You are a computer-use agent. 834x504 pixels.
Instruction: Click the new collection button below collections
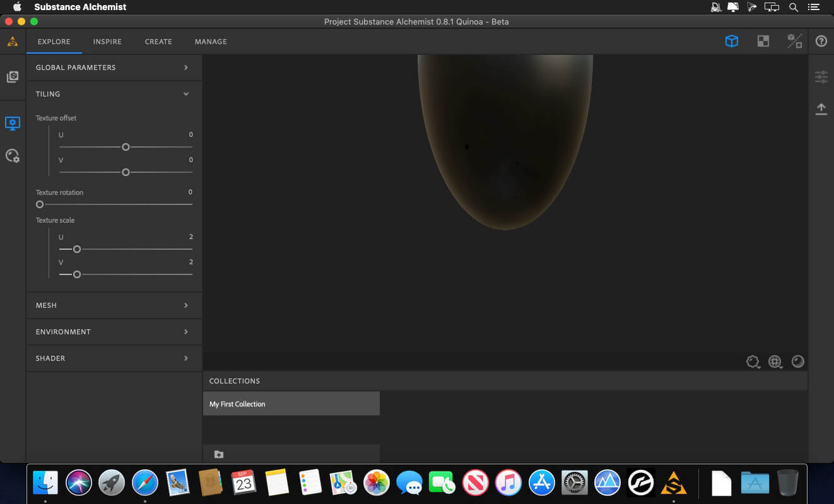point(219,454)
